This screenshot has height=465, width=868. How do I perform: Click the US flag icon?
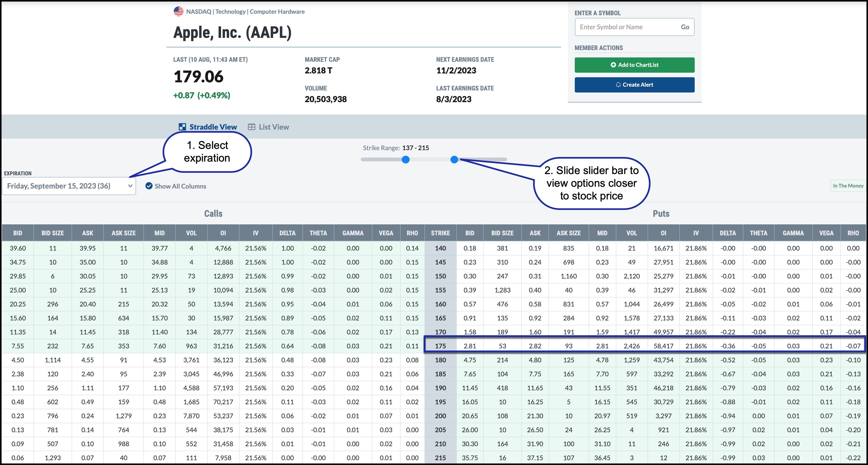pos(178,11)
